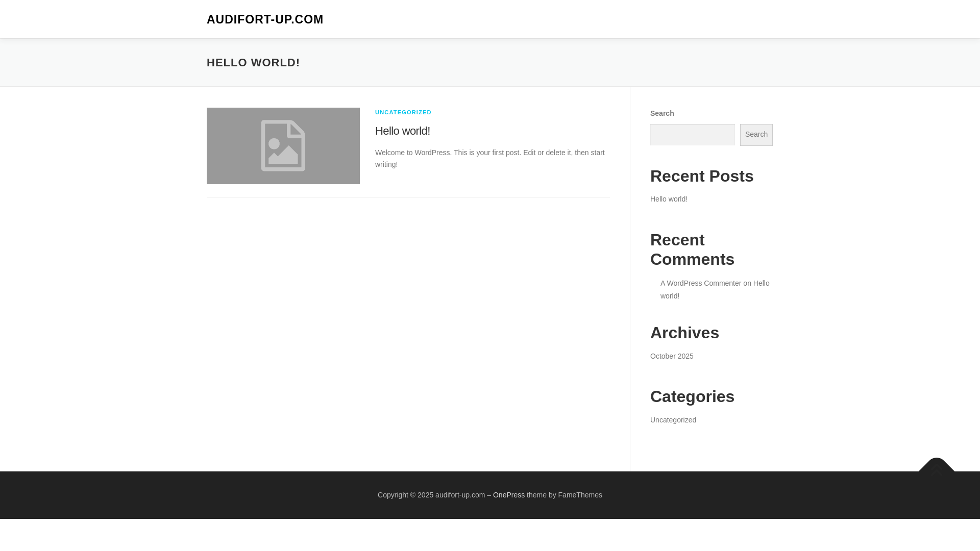Follow the OnePress theme link in the footer
The width and height of the screenshot is (980, 551).
tap(508, 495)
